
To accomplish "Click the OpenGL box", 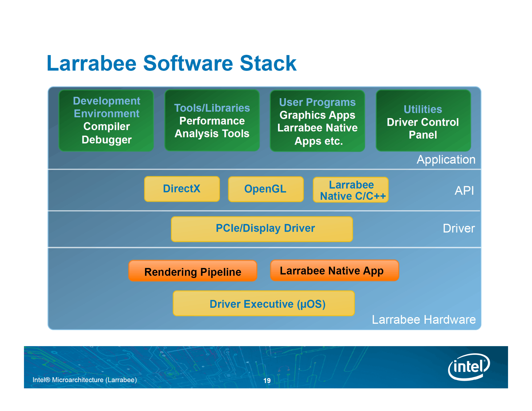I will point(266,189).
